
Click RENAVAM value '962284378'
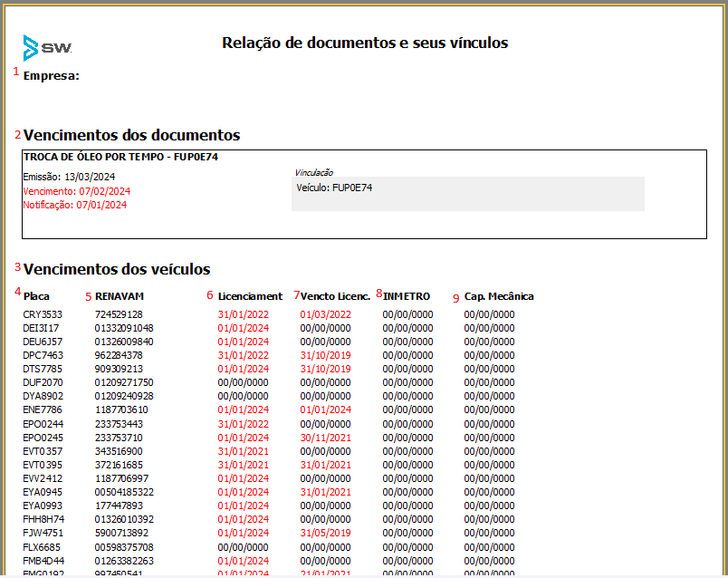pos(119,355)
